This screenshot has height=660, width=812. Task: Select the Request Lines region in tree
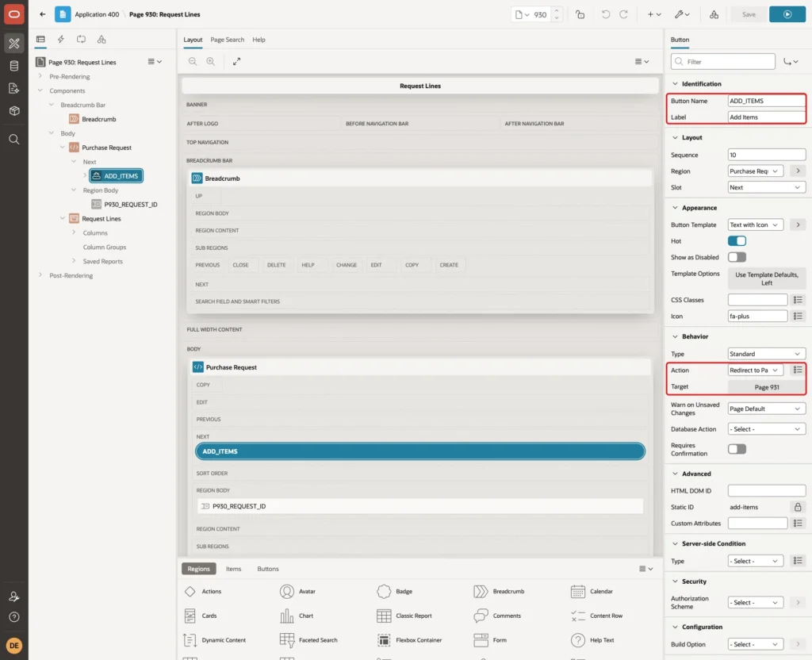pos(101,219)
